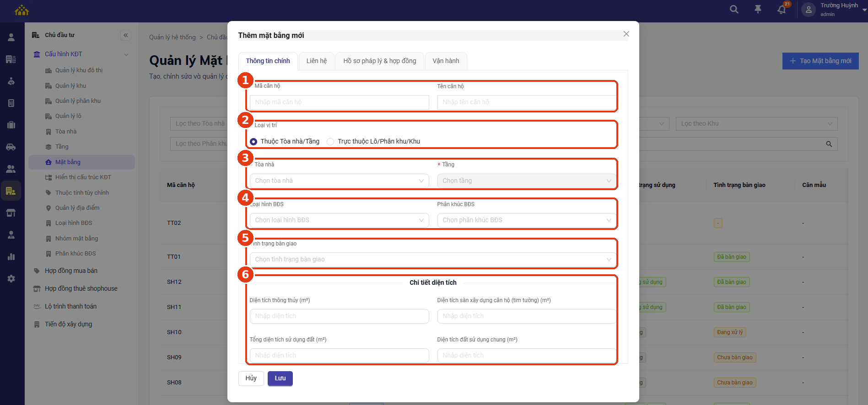
Task: Open Thuộc tính tùy chỉnh menu item
Action: tap(81, 192)
